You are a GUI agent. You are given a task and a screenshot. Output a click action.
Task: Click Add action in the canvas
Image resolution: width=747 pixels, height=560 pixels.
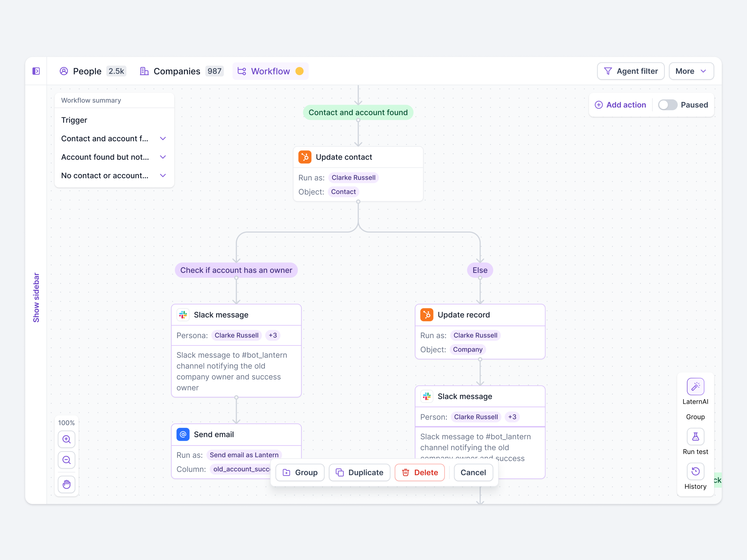click(x=620, y=105)
